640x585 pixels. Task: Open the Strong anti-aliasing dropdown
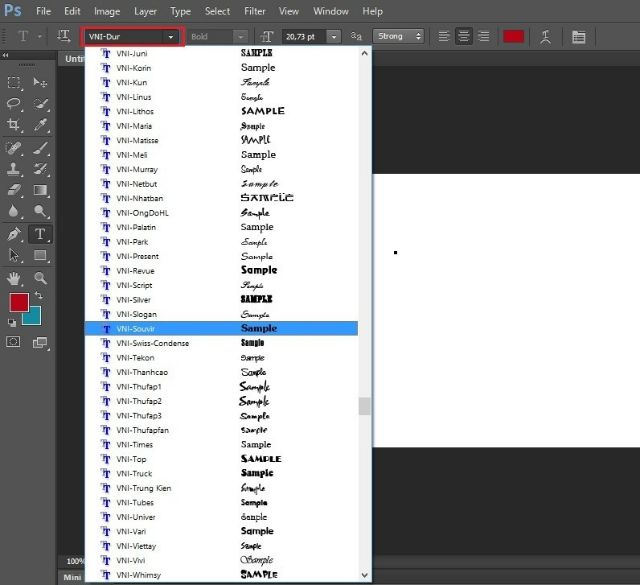(x=398, y=36)
